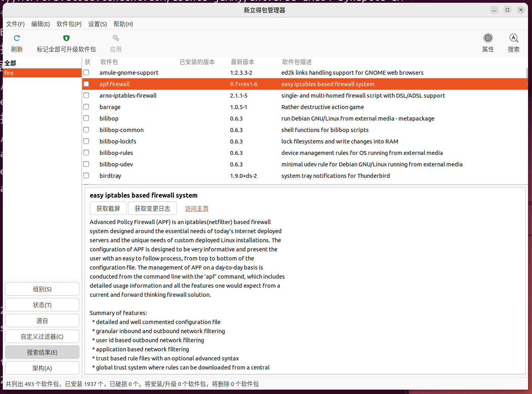Click the status bar package count text

coord(132,384)
